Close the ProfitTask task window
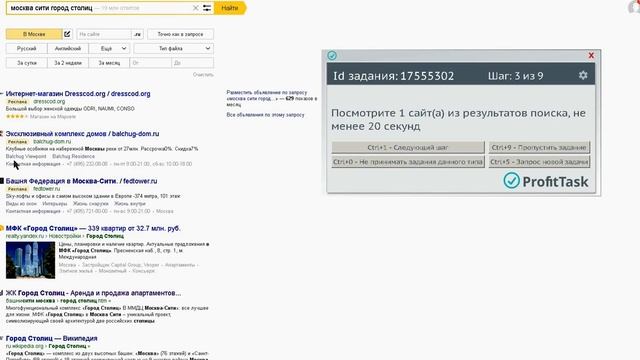Screen dimensions: 640x360 click(591, 55)
